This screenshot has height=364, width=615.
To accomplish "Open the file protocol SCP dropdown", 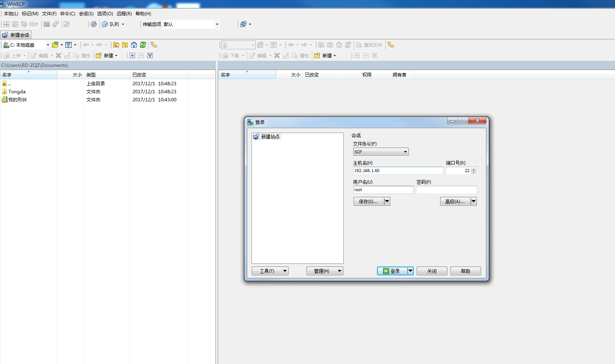I will point(381,152).
